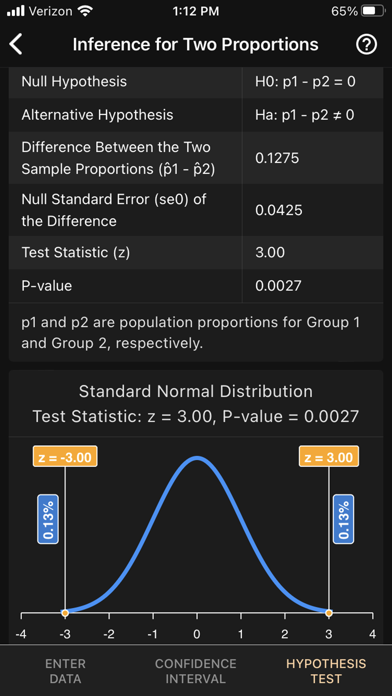This screenshot has width=392, height=696.
Task: Tap the battery indicator icon
Action: pyautogui.click(x=373, y=11)
